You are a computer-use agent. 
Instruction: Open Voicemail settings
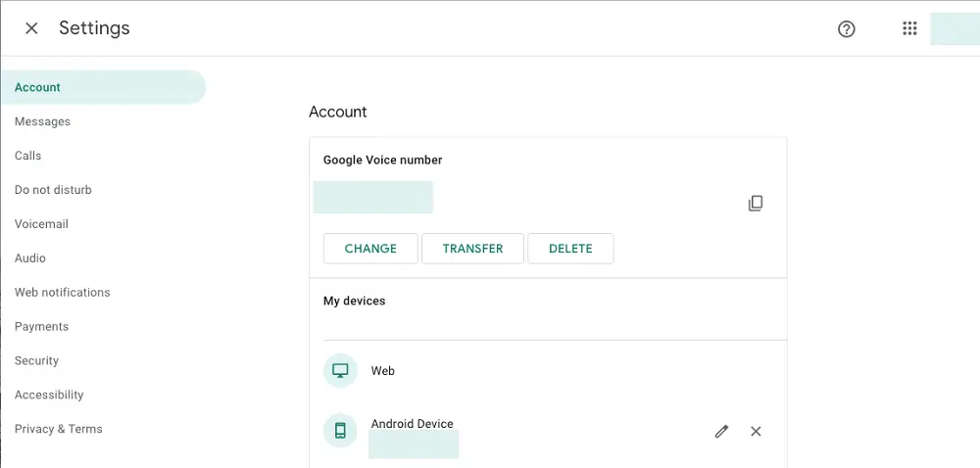41,224
